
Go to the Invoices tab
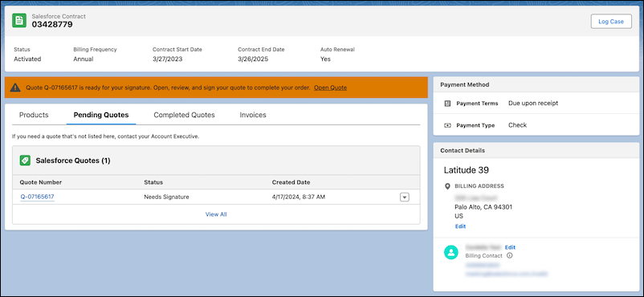[253, 115]
